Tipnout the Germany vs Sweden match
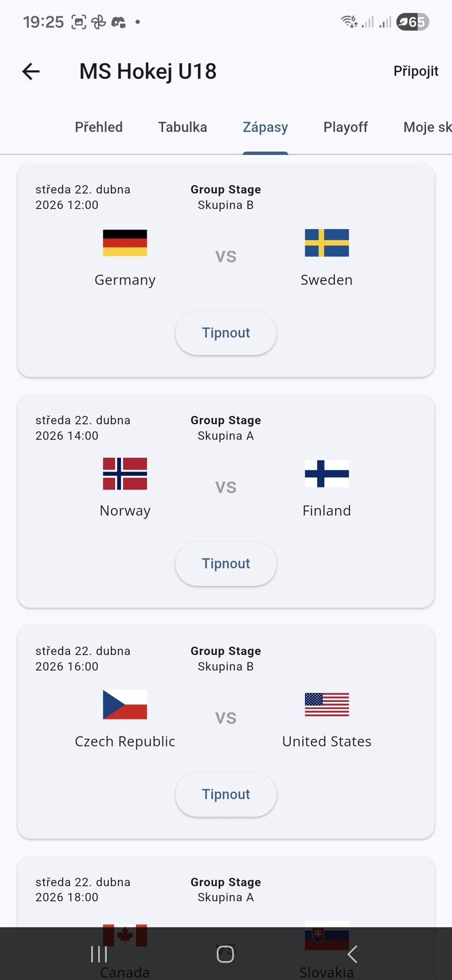Screen dimensions: 452x980 click(x=226, y=333)
